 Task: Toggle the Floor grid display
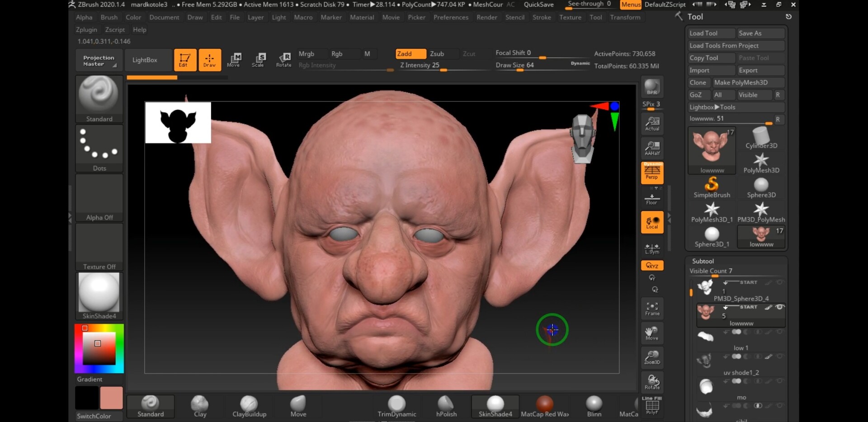tap(652, 199)
